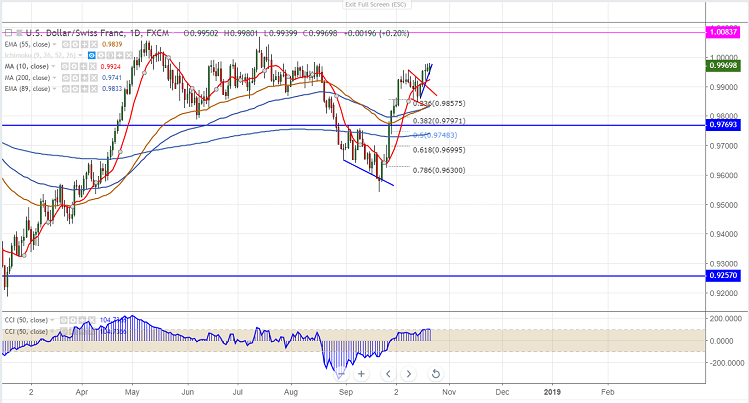This screenshot has width=749, height=403.
Task: Click Fibonacci label 0.786(0.96300)
Action: (439, 170)
